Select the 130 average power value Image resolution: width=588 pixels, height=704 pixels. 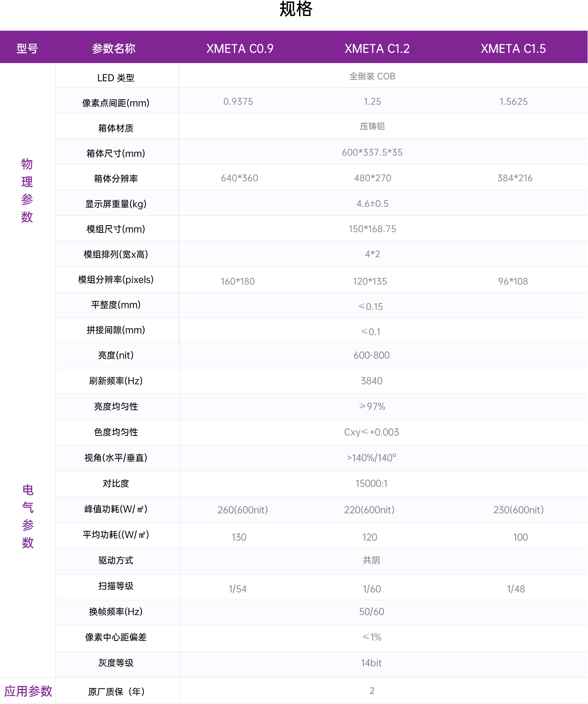239,538
